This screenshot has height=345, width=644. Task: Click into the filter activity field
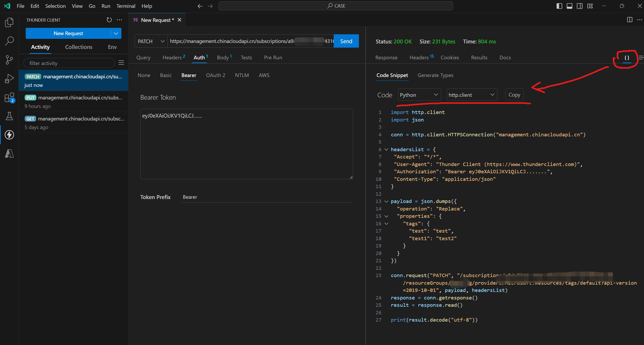(x=69, y=63)
